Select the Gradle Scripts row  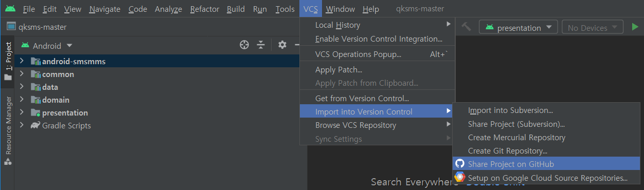click(x=157, y=125)
